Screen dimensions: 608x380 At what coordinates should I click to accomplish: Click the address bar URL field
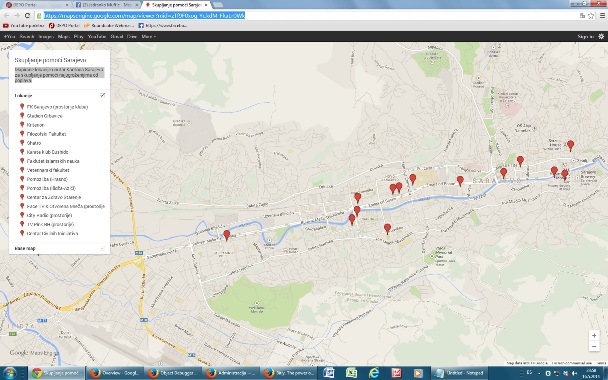pos(310,16)
